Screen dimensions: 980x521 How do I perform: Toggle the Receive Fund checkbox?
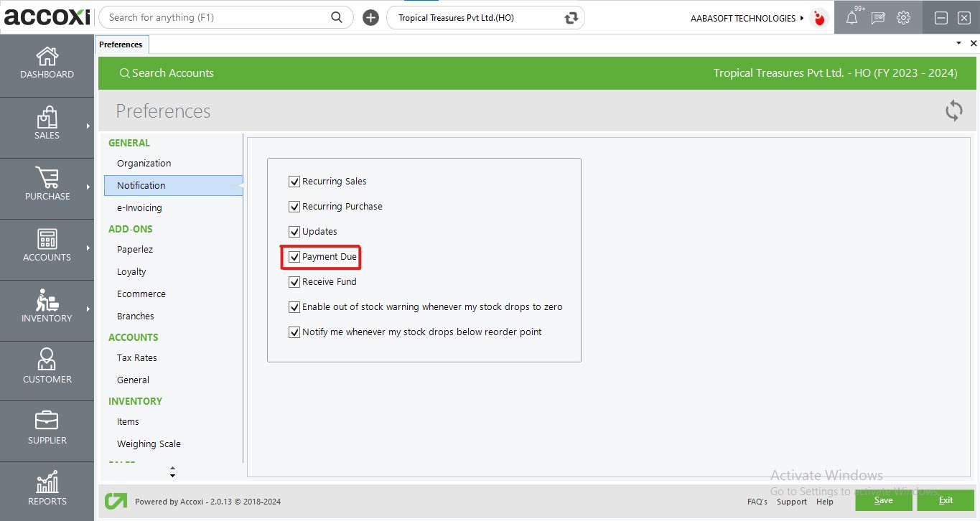(294, 282)
